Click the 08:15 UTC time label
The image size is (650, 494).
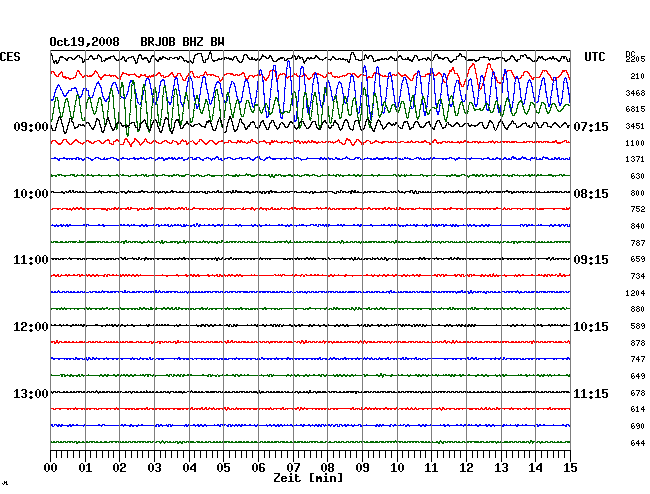point(591,194)
